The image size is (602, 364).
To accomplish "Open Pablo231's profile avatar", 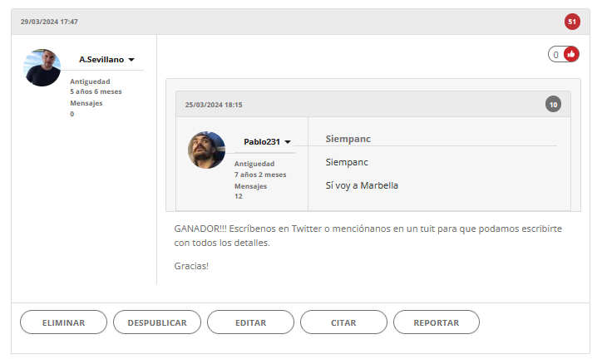I will click(x=206, y=150).
